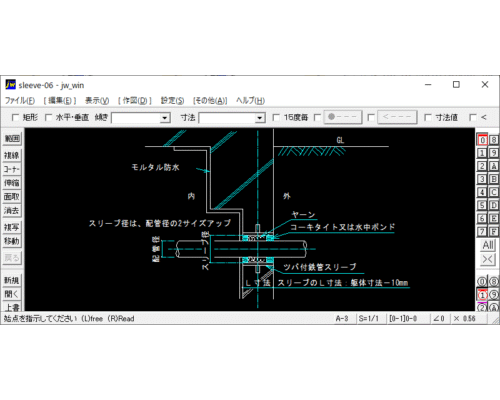The width and height of the screenshot is (500, 400).
Task: Enable the 矩形 checkbox
Action: point(15,117)
